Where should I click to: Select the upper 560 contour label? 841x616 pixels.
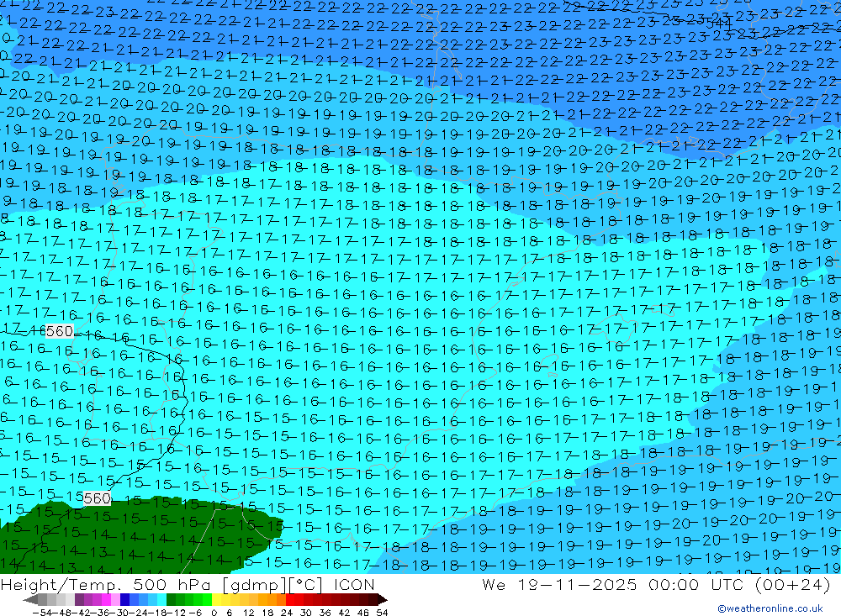(x=59, y=331)
